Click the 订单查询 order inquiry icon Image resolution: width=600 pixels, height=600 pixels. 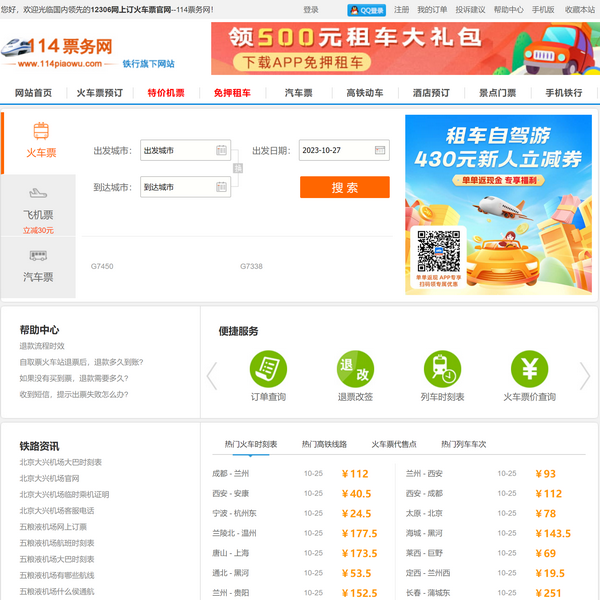(x=268, y=370)
